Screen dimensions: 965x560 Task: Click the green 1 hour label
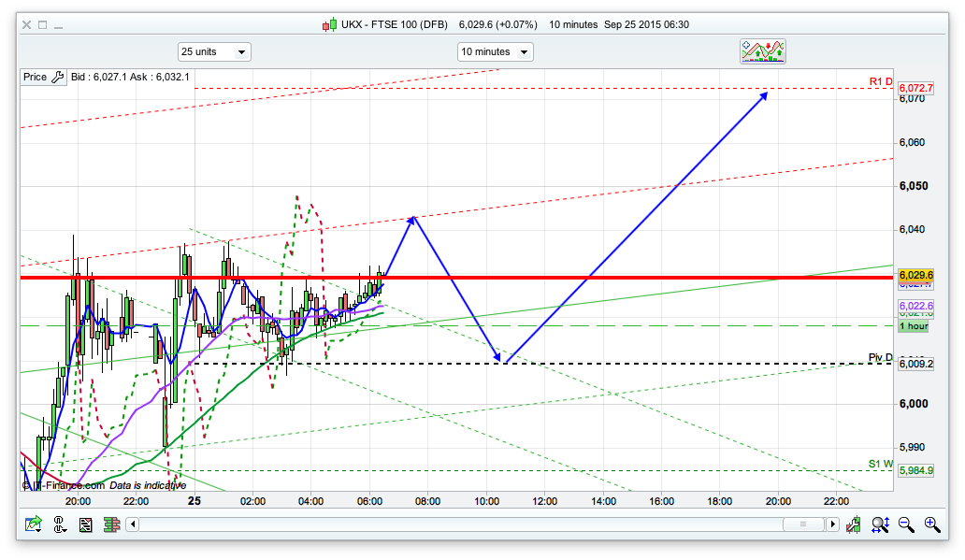pyautogui.click(x=914, y=326)
